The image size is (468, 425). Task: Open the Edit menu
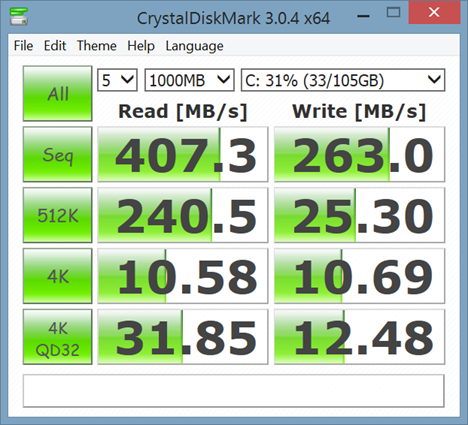click(x=55, y=46)
